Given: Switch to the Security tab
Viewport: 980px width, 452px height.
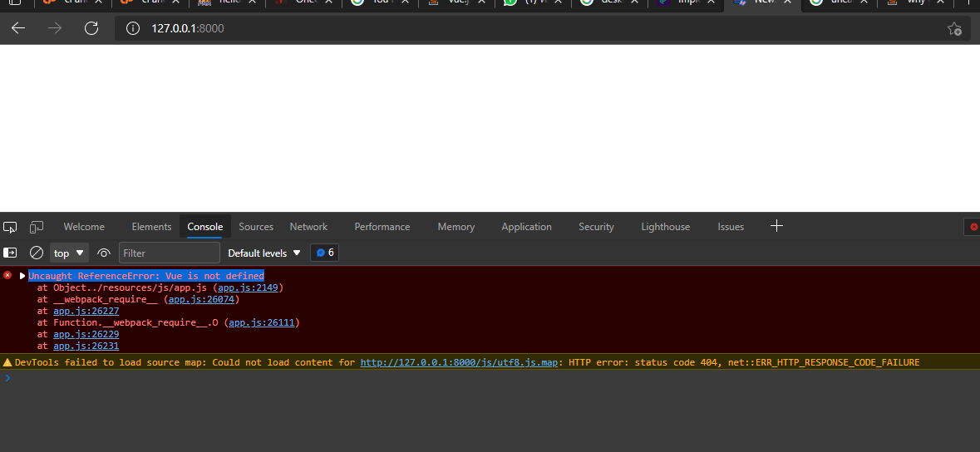Looking at the screenshot, I should point(596,227).
